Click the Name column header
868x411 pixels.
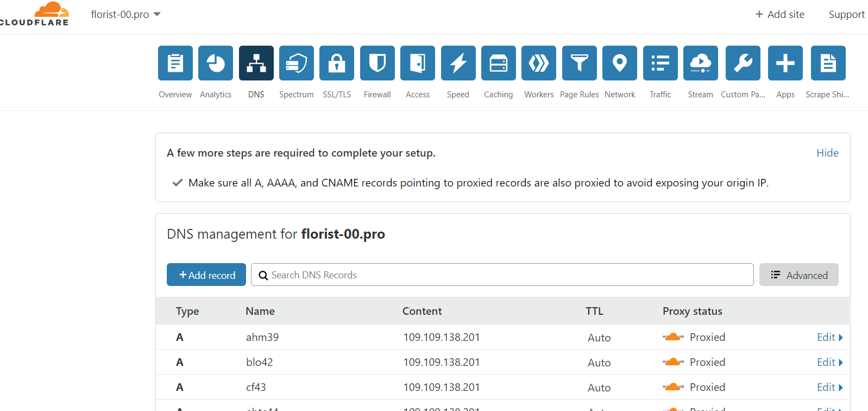pos(260,311)
